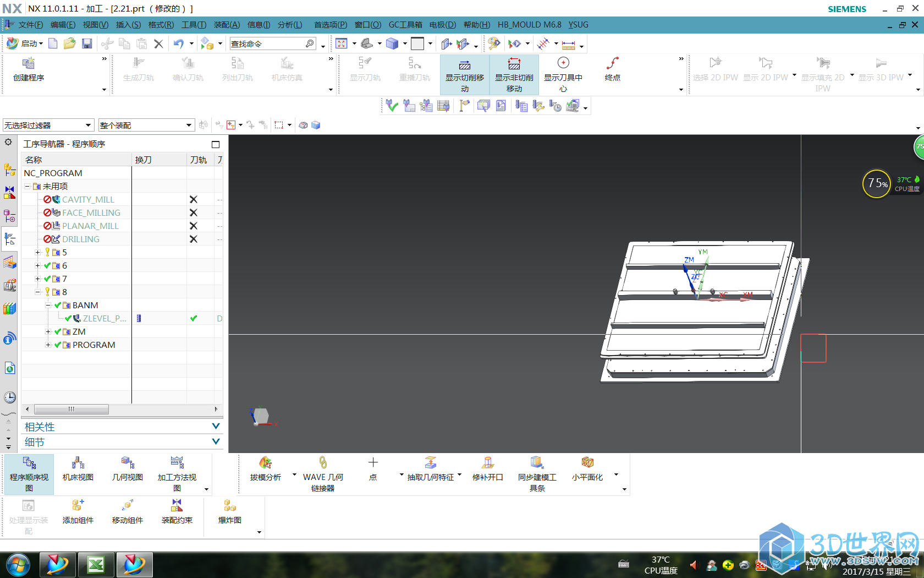Click the Patch Openings icon
The height and width of the screenshot is (578, 924).
[x=488, y=462]
